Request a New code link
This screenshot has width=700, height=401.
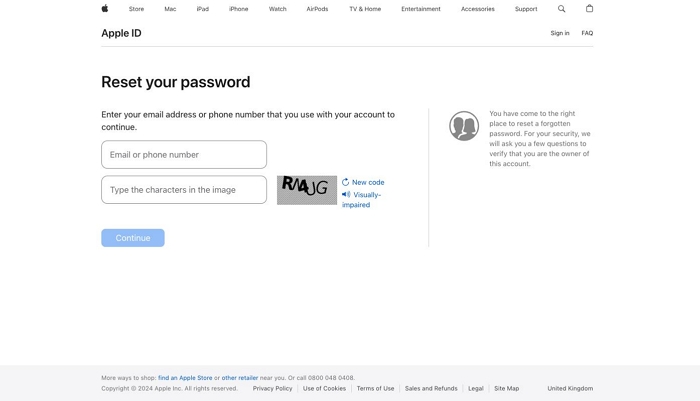point(368,182)
